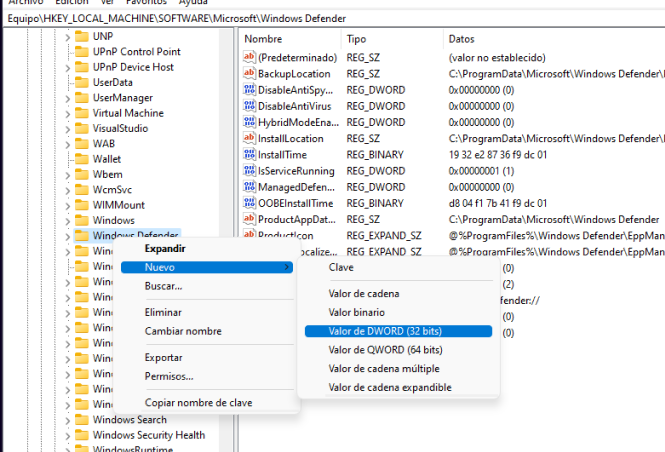
Task: Click the VisualStudio folder icon
Action: pos(82,128)
